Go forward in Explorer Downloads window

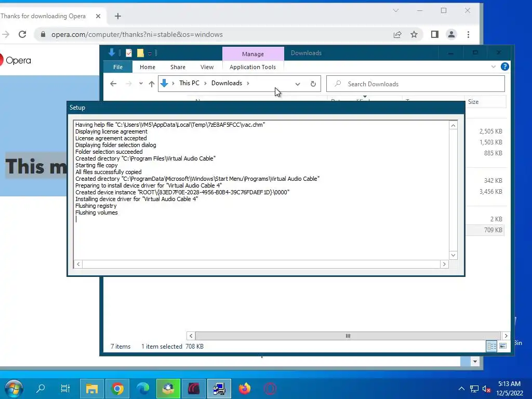(x=128, y=84)
